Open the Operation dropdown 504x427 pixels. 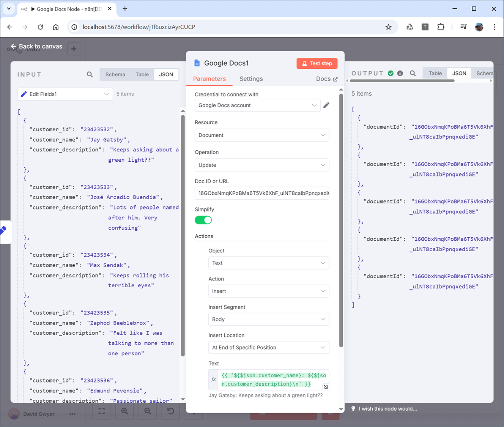coord(262,165)
